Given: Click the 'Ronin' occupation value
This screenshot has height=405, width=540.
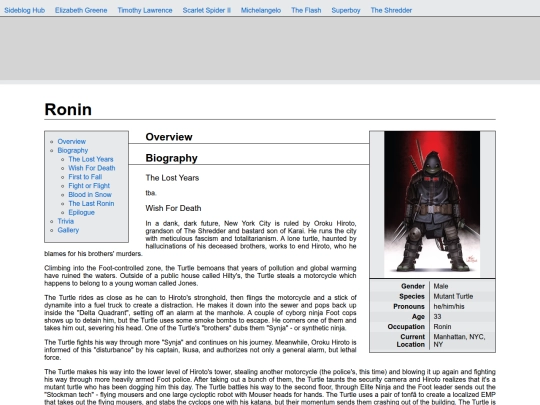Looking at the screenshot, I should [442, 326].
